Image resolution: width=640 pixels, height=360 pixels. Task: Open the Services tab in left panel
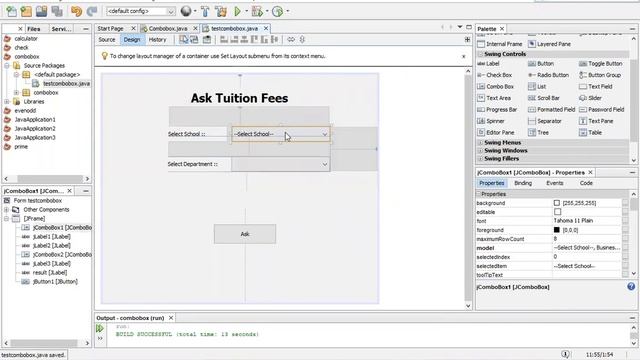(x=62, y=29)
